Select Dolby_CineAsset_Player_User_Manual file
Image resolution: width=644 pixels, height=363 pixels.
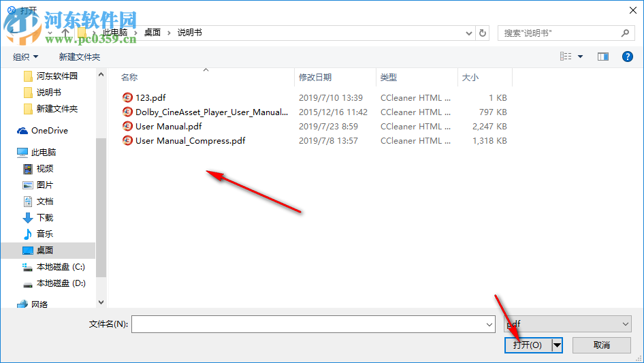tap(212, 112)
